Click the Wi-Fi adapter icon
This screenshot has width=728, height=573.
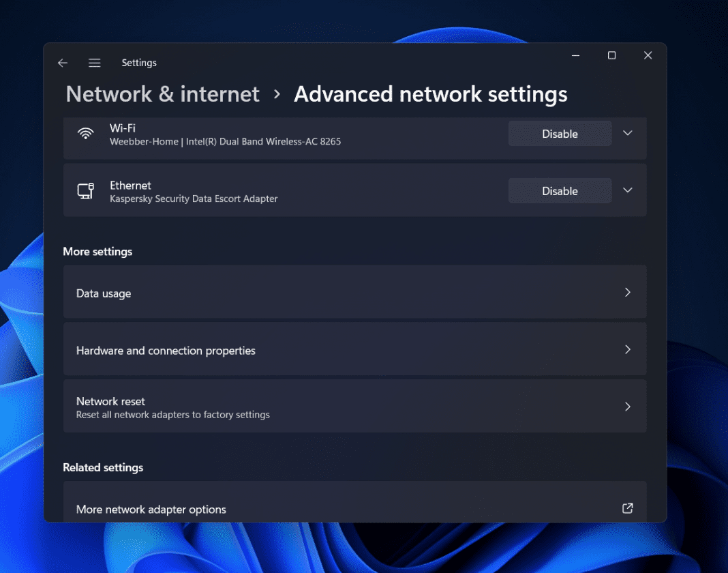point(85,134)
